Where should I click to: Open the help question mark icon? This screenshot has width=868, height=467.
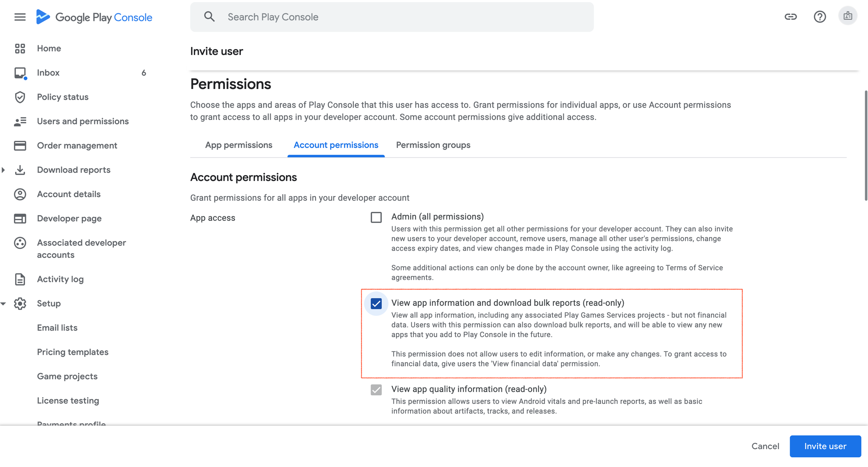pyautogui.click(x=819, y=17)
